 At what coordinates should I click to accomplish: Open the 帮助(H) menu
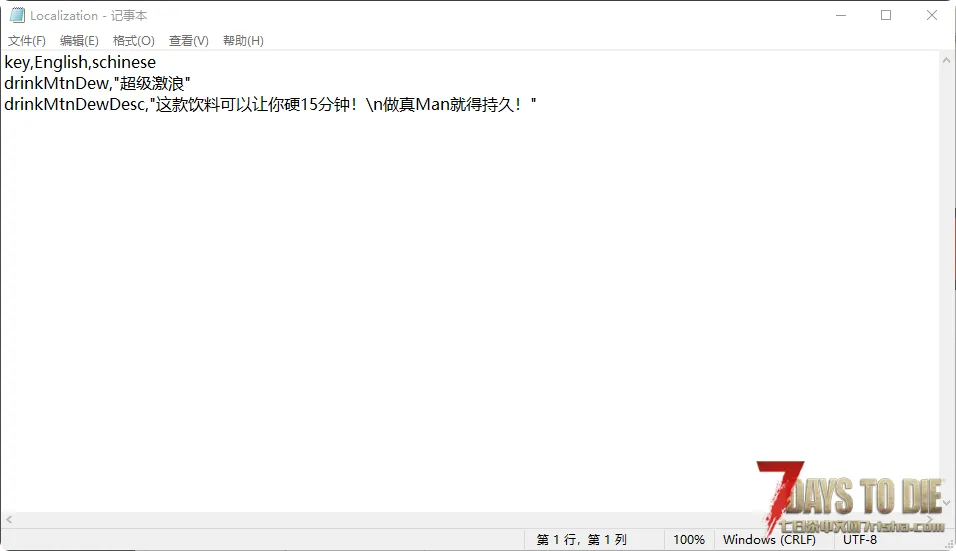243,41
